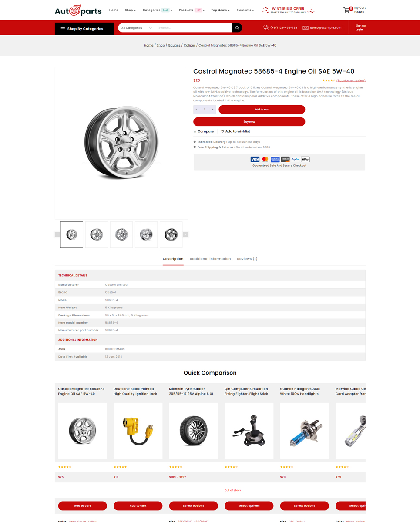Increase quantity with plus button
This screenshot has height=522, width=420.
click(212, 110)
